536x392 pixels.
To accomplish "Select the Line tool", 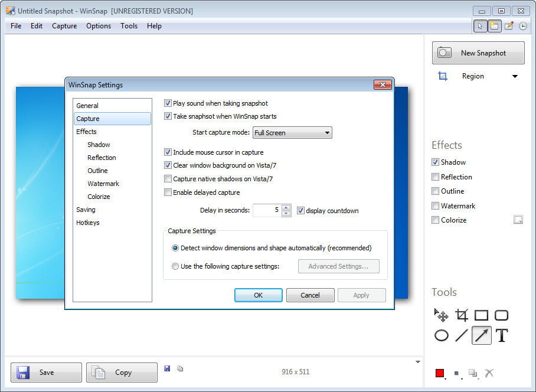I will point(462,335).
